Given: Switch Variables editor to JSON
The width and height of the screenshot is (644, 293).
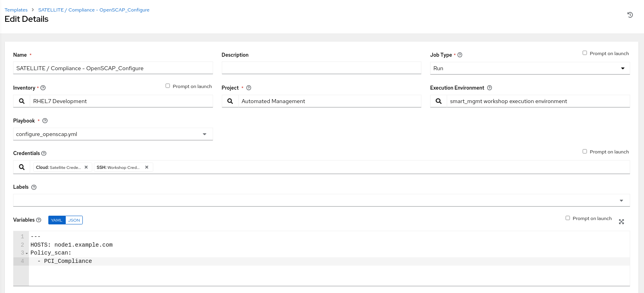Looking at the screenshot, I should [74, 220].
